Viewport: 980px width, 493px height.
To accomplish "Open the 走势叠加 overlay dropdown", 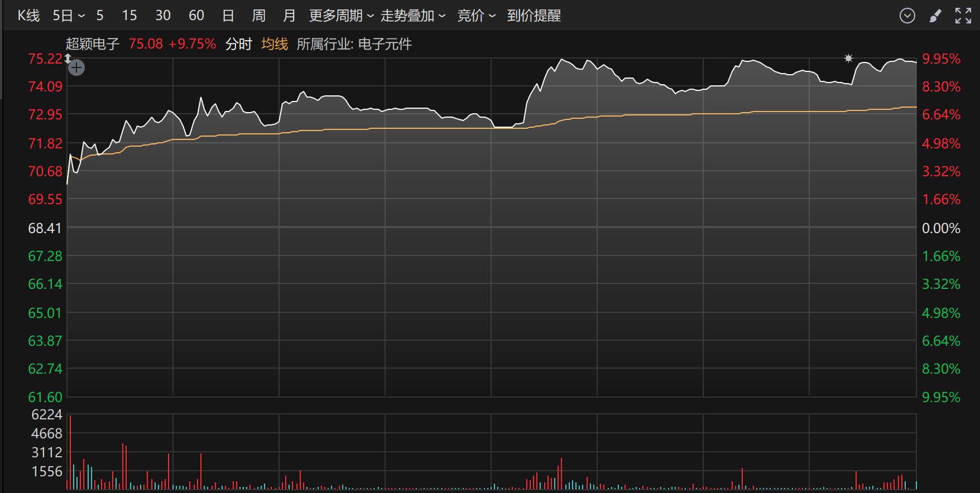I will tap(413, 16).
